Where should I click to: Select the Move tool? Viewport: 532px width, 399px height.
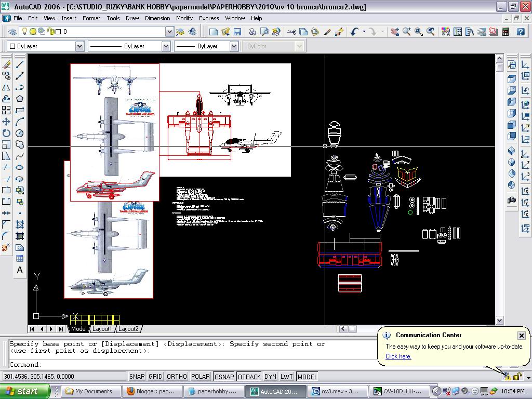(x=6, y=122)
